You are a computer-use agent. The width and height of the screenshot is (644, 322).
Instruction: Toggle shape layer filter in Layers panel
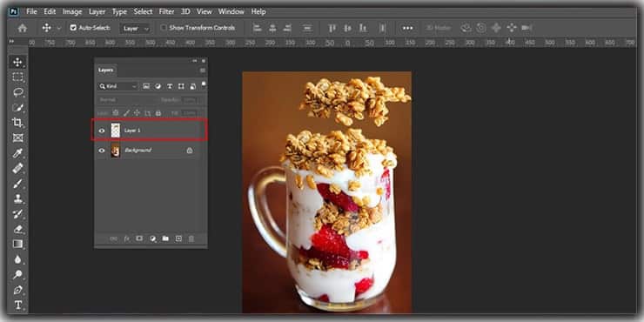(x=181, y=86)
